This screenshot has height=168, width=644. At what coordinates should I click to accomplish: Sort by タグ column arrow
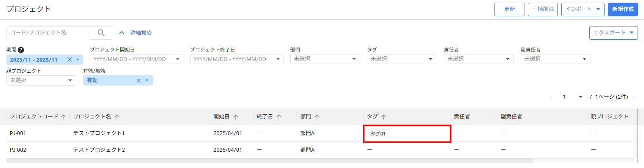[x=384, y=117]
